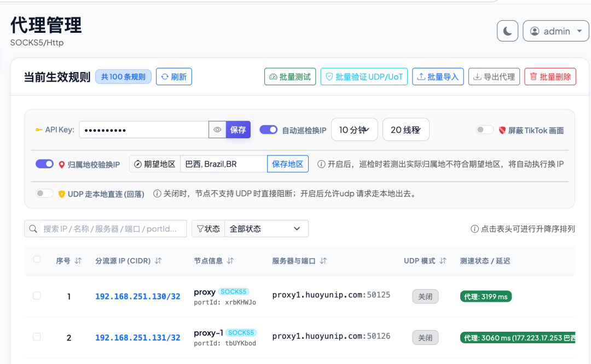
Task: Click 批量删除 batch delete button
Action: pos(550,77)
